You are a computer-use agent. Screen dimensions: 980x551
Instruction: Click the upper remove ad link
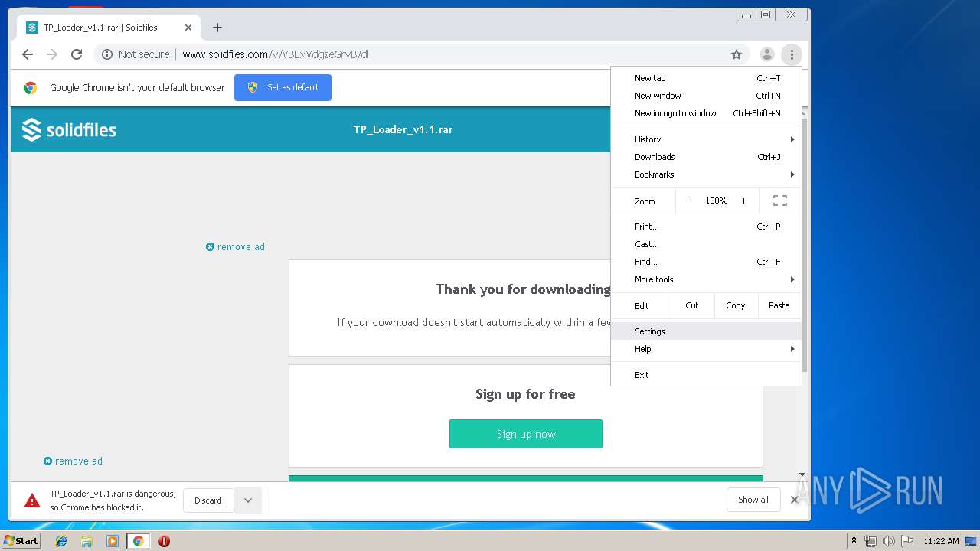(235, 246)
